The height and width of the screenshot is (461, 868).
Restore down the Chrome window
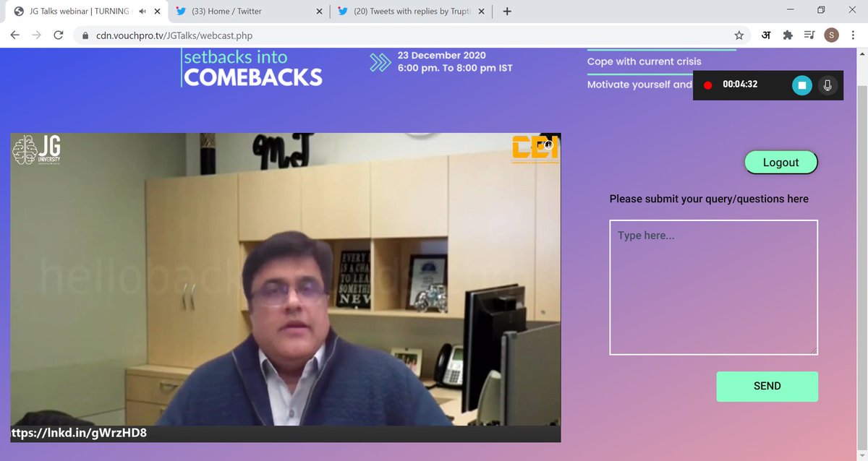(x=821, y=10)
